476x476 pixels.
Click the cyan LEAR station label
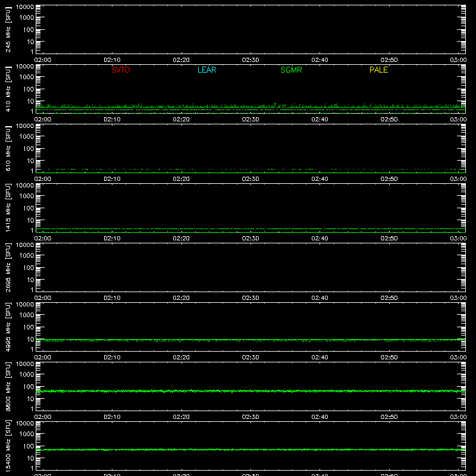coord(206,70)
